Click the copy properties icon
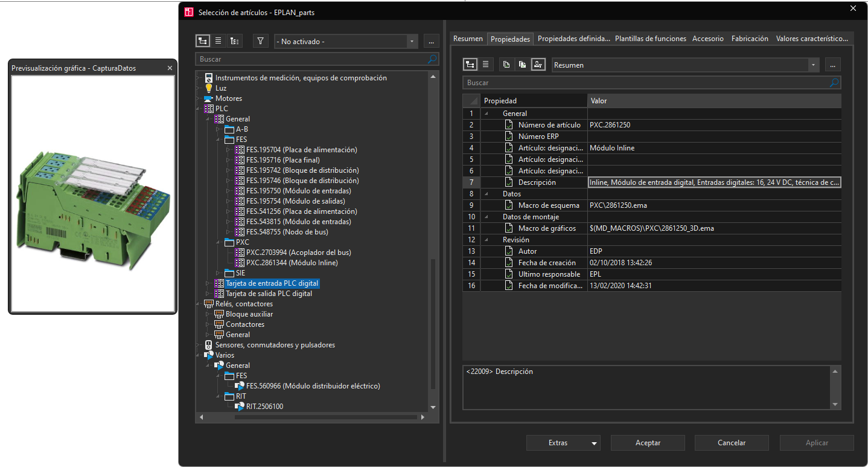 tap(507, 65)
